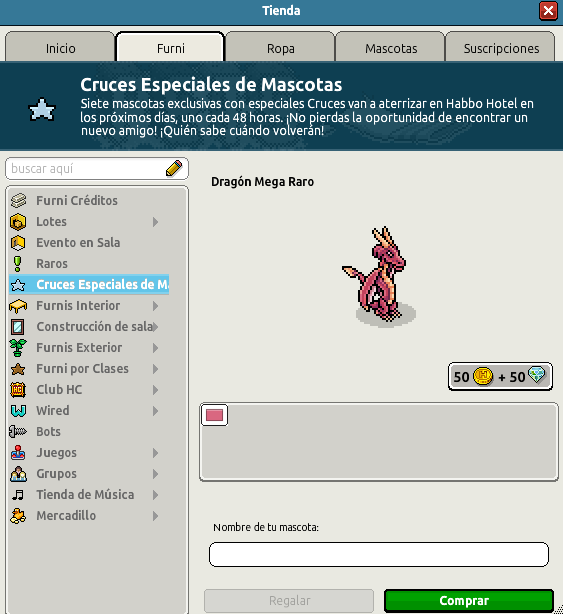Click the Tienda de Música note icon

[x=18, y=495]
